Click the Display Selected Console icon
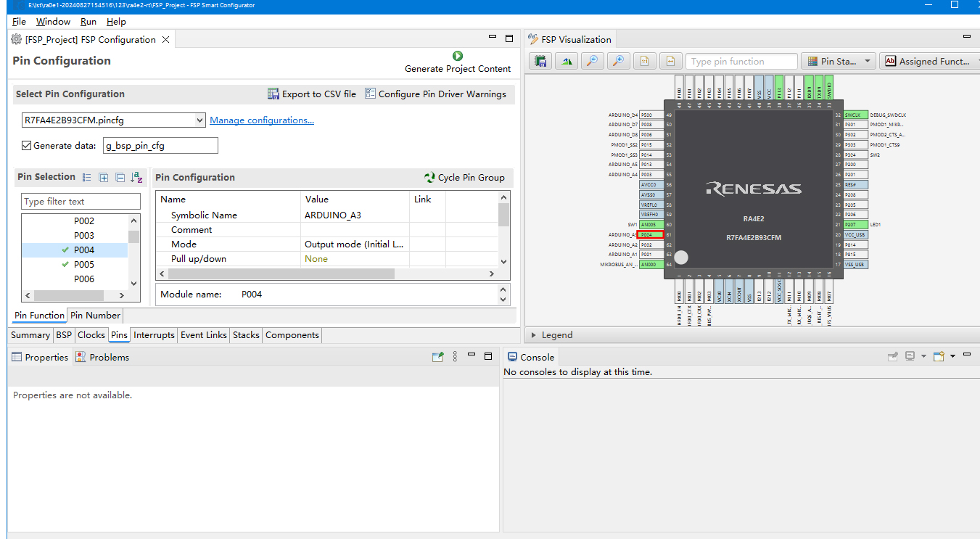Image resolution: width=980 pixels, height=539 pixels. click(x=910, y=356)
